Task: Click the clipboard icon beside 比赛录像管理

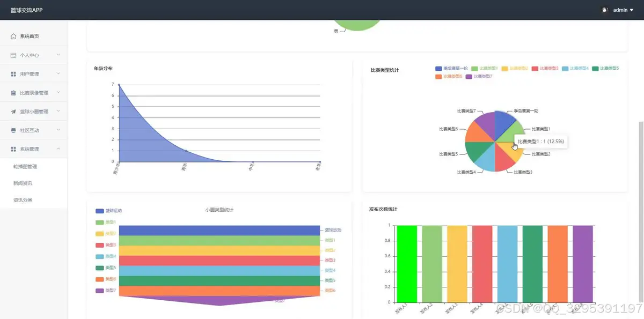Action: [13, 93]
